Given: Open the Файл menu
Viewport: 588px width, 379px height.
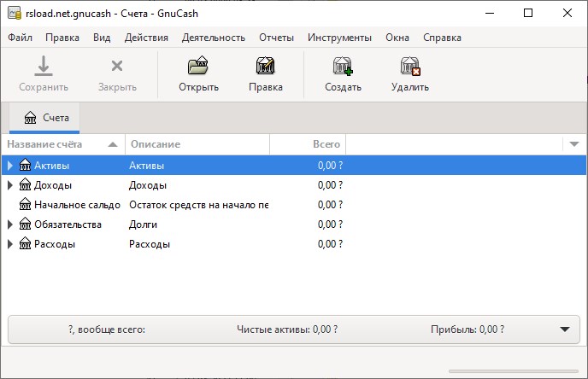Looking at the screenshot, I should pos(20,38).
